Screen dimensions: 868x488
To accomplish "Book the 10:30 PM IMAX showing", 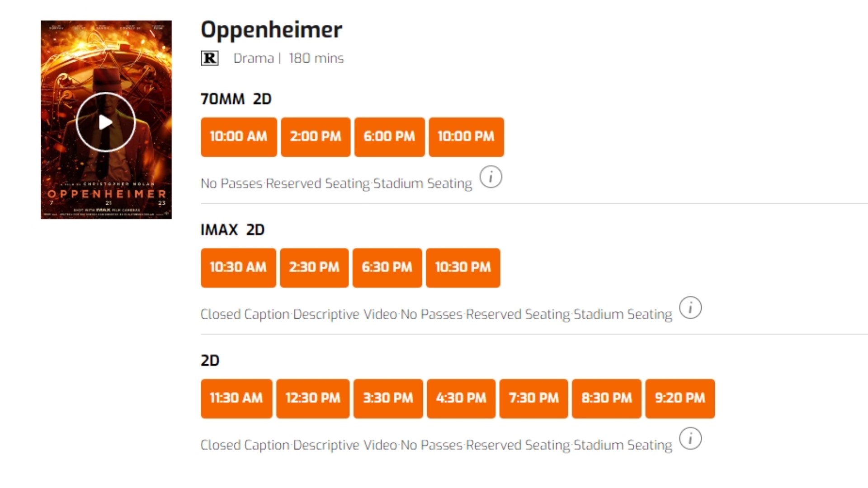I will pos(462,267).
